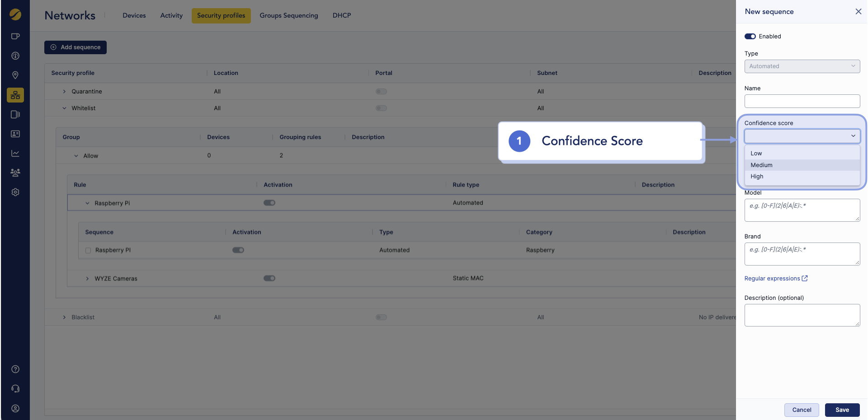Image resolution: width=868 pixels, height=420 pixels.
Task: Expand the Quarantine security profile row
Action: [64, 92]
